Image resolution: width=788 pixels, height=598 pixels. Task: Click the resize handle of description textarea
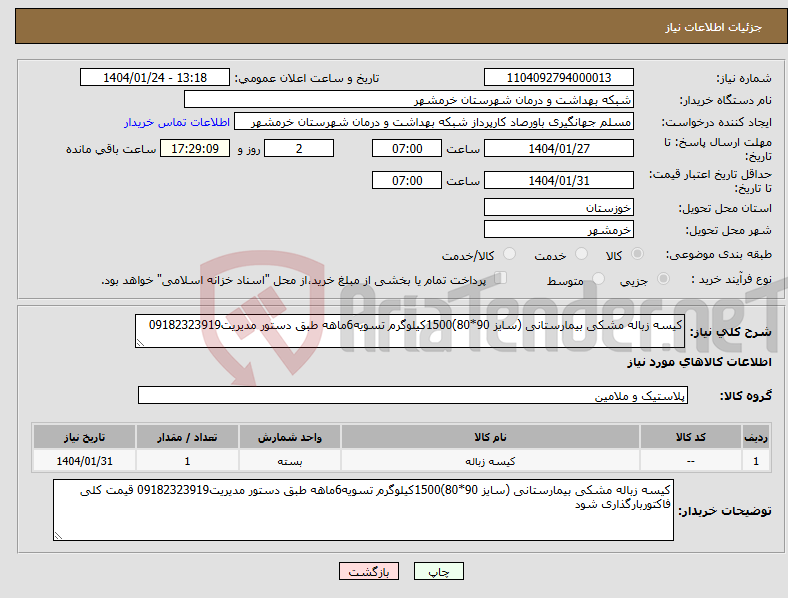pyautogui.click(x=140, y=343)
